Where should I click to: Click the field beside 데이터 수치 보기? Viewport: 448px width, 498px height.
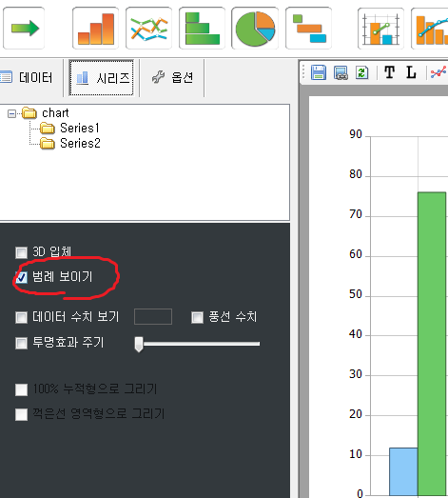pos(153,317)
